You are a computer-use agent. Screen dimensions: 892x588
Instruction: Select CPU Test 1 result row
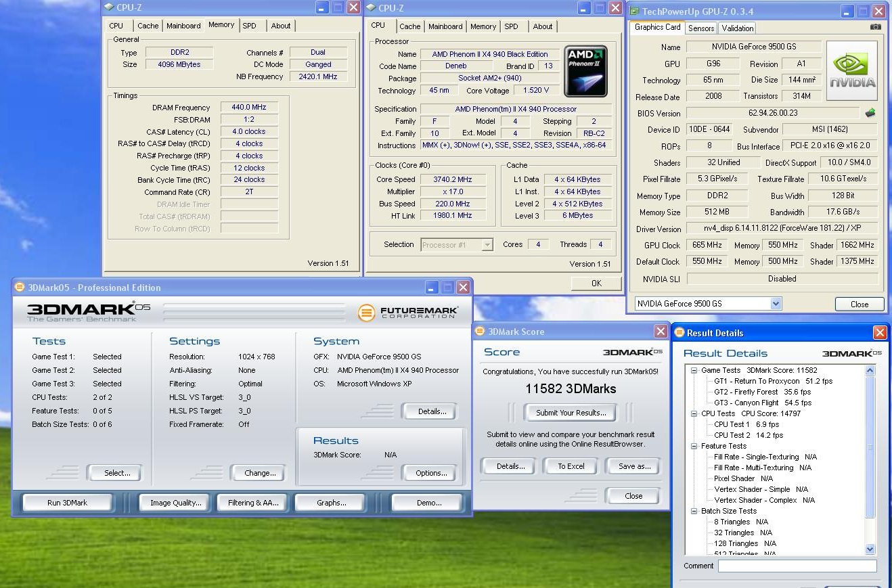pyautogui.click(x=746, y=424)
